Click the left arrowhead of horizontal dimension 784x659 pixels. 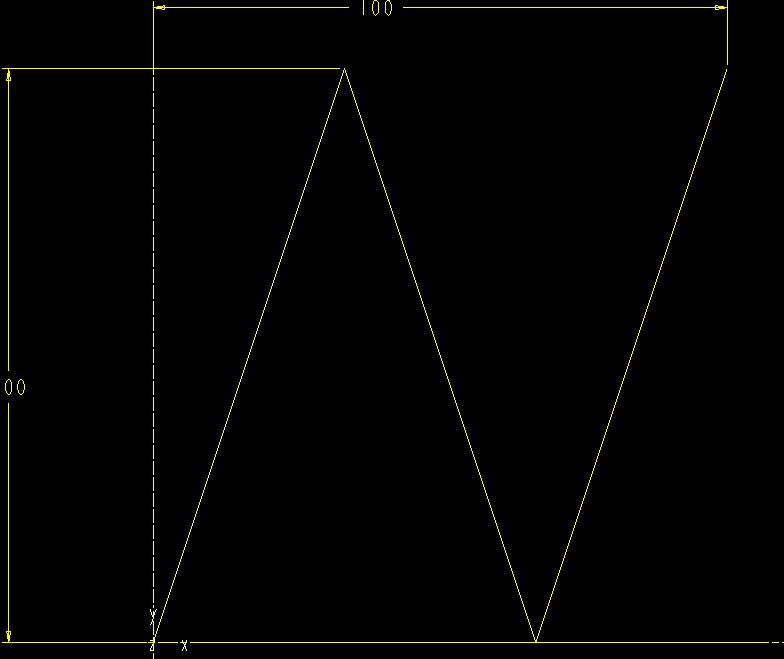coord(160,8)
